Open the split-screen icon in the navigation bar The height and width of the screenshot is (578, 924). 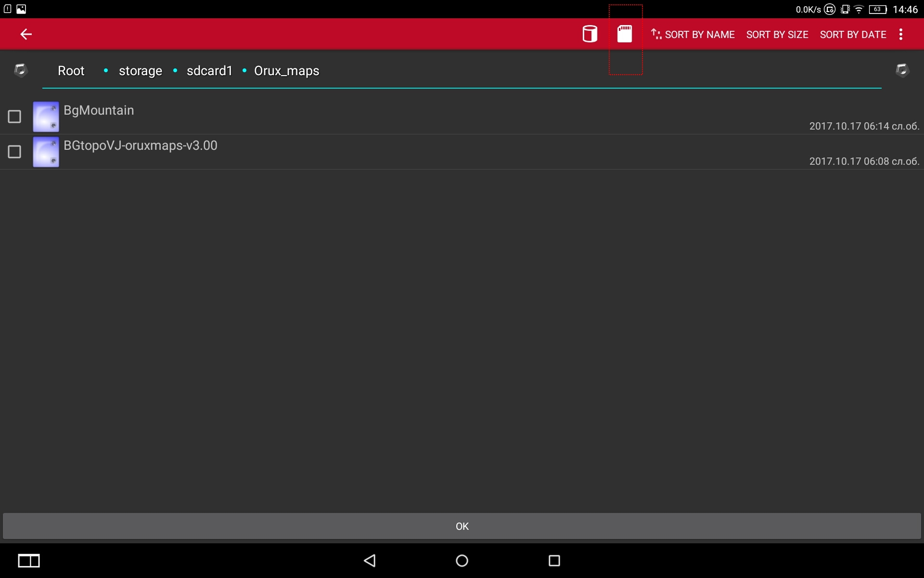click(29, 561)
